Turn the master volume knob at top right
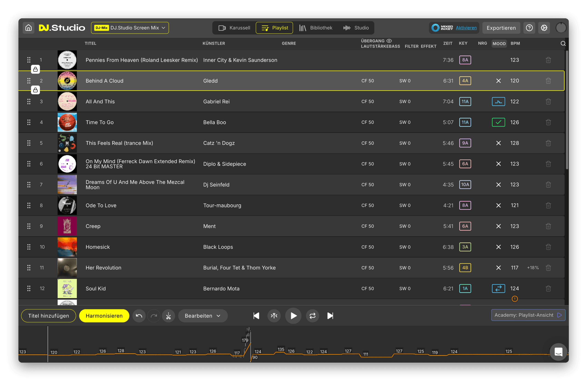Viewport: 588px width, 381px height. (561, 28)
